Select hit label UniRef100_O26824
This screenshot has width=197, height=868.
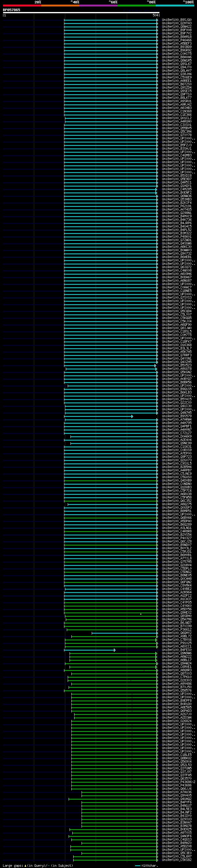tap(176, 721)
